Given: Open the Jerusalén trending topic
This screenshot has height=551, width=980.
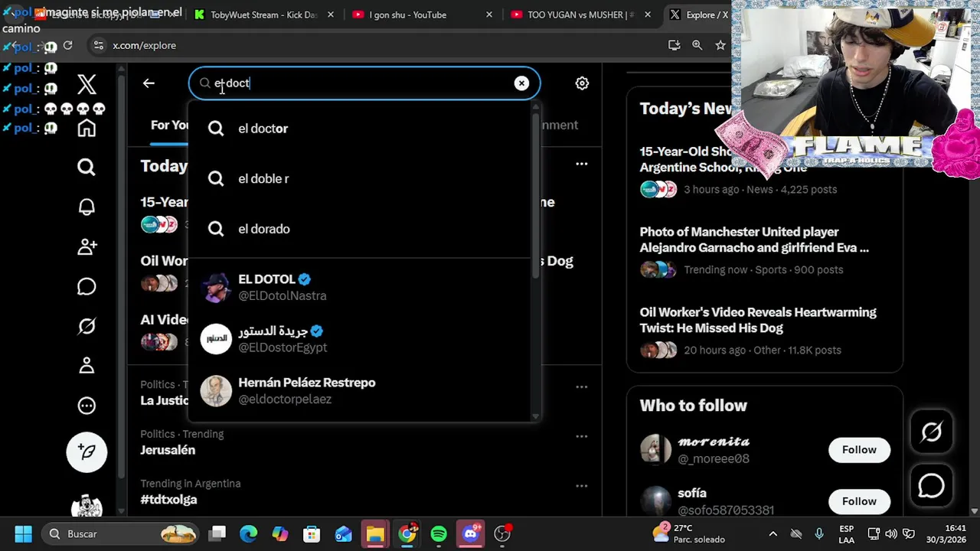Looking at the screenshot, I should [168, 450].
